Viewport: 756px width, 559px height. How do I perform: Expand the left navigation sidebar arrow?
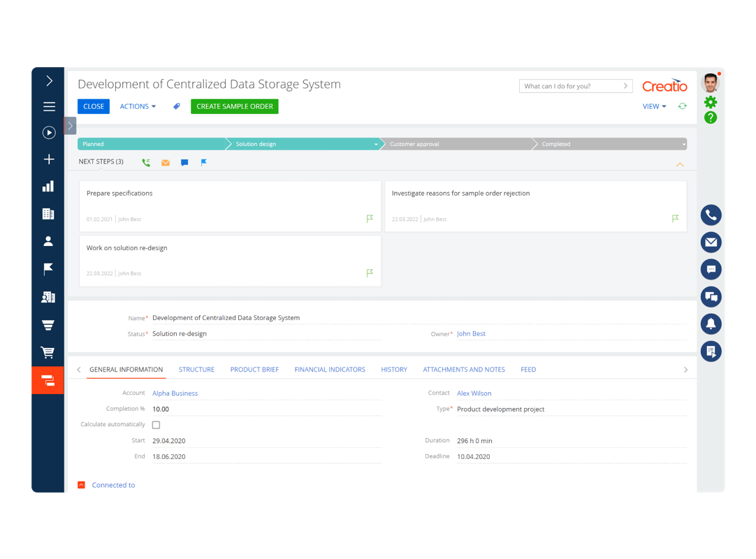tap(49, 80)
